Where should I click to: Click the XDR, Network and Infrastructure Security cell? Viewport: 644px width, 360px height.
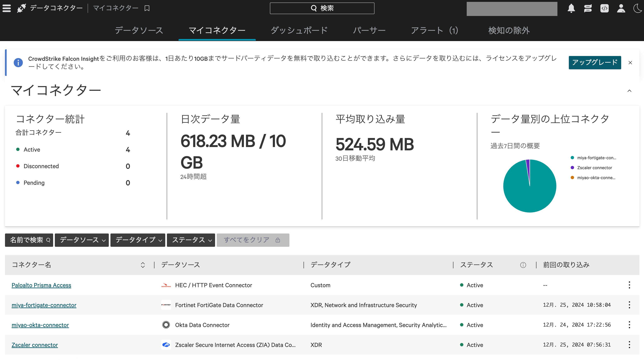[364, 305]
